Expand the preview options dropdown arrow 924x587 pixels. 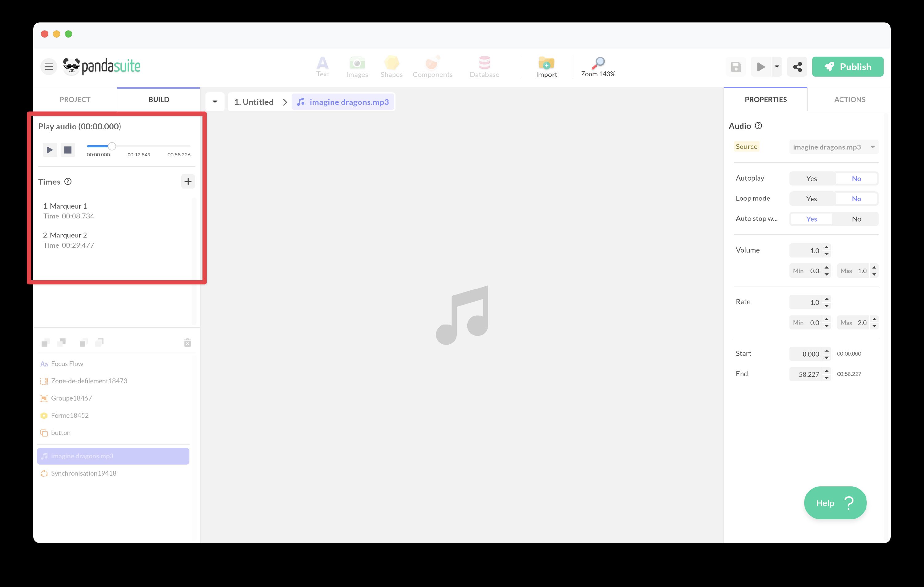[x=777, y=67]
